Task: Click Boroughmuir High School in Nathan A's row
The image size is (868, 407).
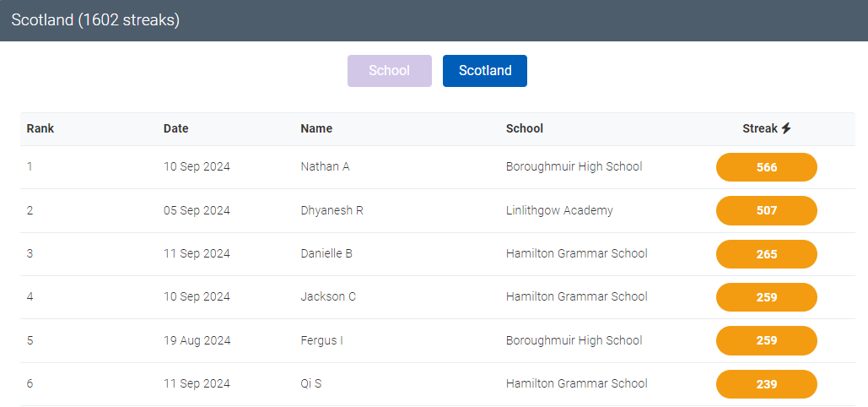Action: coord(574,166)
